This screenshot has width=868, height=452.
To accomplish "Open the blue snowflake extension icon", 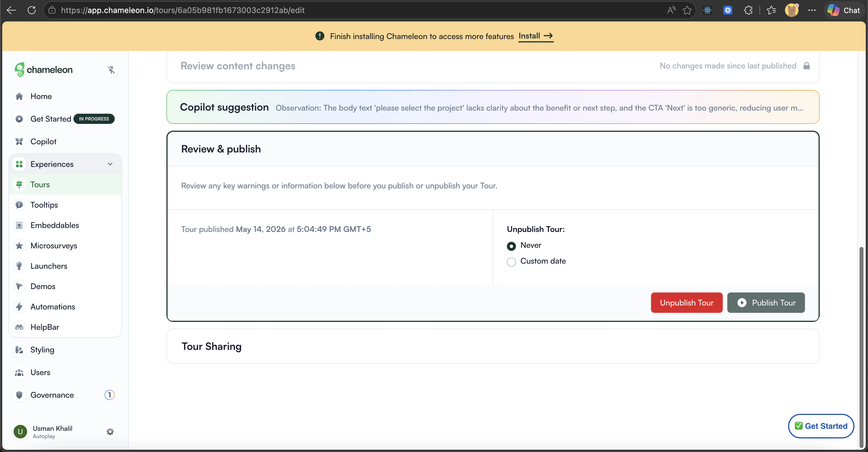I will tap(728, 10).
